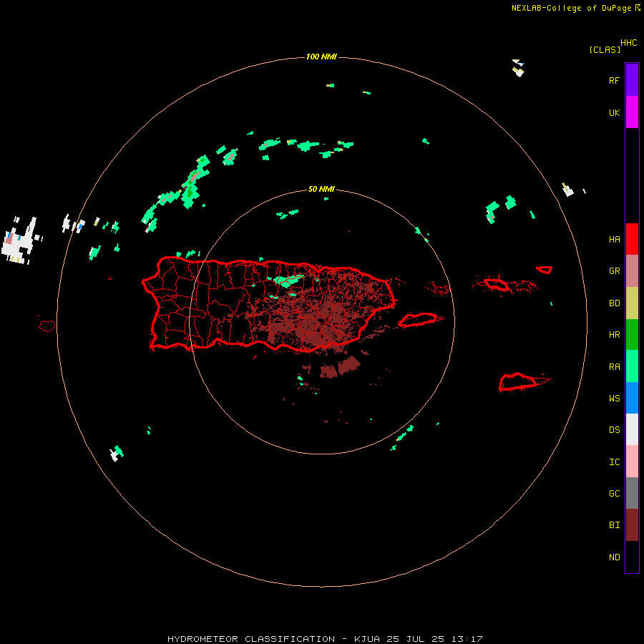The image size is (644, 644).
Task: Click the BD yellow legend swatch
Action: coord(632,303)
